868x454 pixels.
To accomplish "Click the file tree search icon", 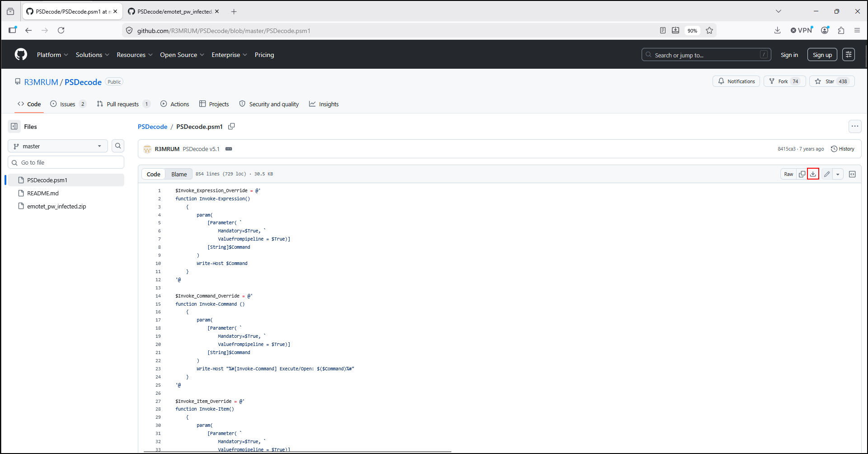I will tap(118, 146).
